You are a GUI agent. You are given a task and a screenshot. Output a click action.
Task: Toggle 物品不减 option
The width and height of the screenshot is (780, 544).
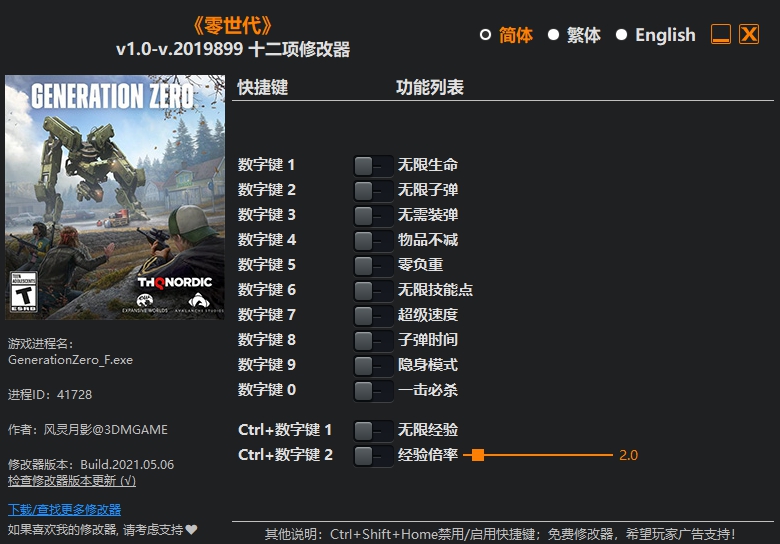[373, 241]
